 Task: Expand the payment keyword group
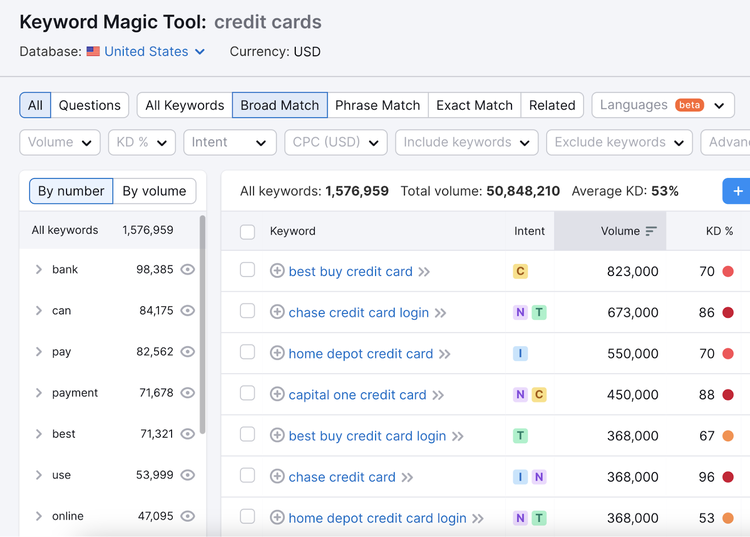(x=39, y=393)
